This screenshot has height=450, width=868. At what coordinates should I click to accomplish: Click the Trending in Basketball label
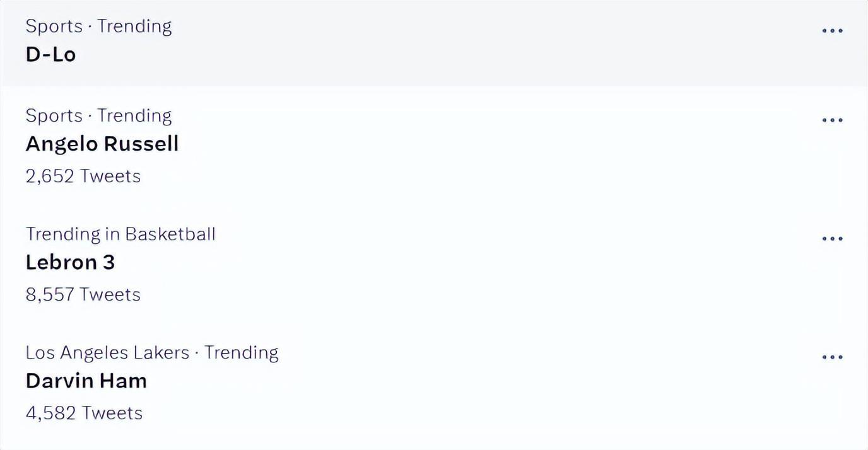(x=120, y=234)
